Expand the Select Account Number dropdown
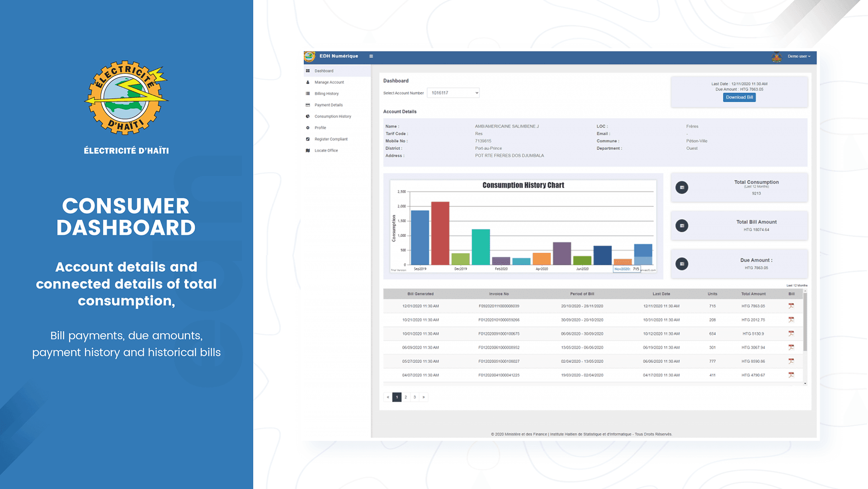Viewport: 868px width, 489px height. [x=453, y=93]
